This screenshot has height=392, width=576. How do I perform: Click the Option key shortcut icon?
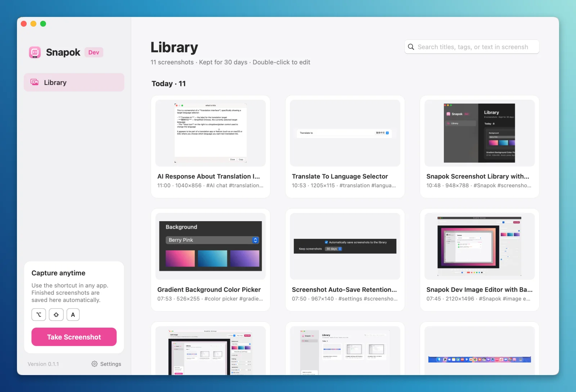(39, 315)
